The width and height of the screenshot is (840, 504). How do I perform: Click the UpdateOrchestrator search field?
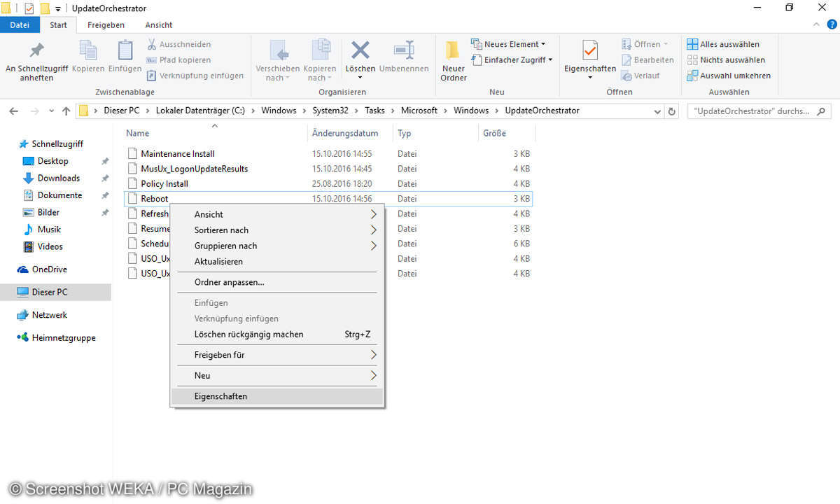pyautogui.click(x=759, y=111)
